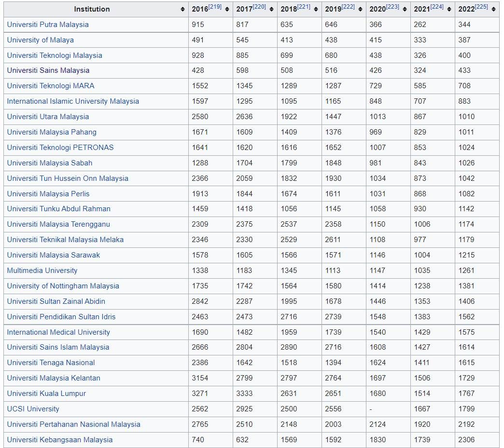This screenshot has height=448, width=504.
Task: Open Universiti Tun Hussein Onn Malaysia link
Action: click(68, 178)
